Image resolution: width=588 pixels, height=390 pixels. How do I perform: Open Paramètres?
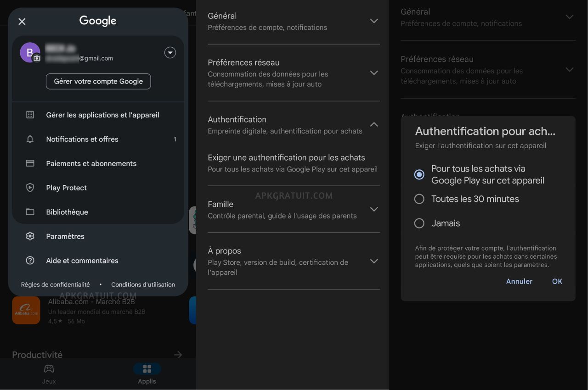(x=98, y=236)
